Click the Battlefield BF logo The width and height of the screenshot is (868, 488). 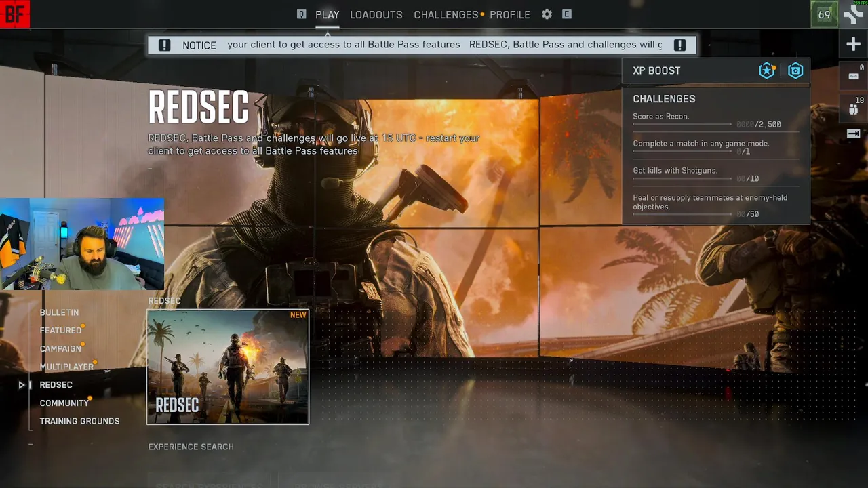[x=14, y=14]
